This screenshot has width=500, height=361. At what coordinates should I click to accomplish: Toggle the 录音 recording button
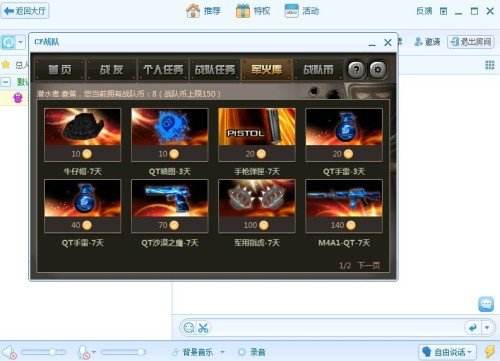tap(252, 352)
